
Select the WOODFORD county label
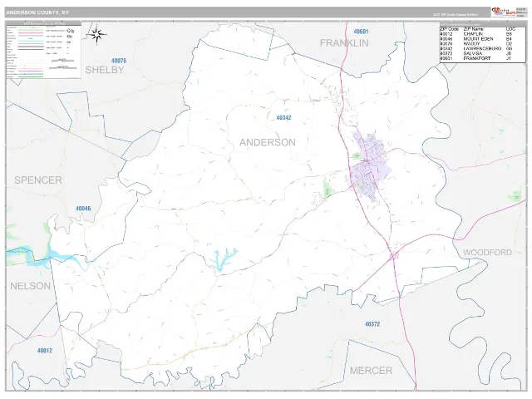[487, 253]
